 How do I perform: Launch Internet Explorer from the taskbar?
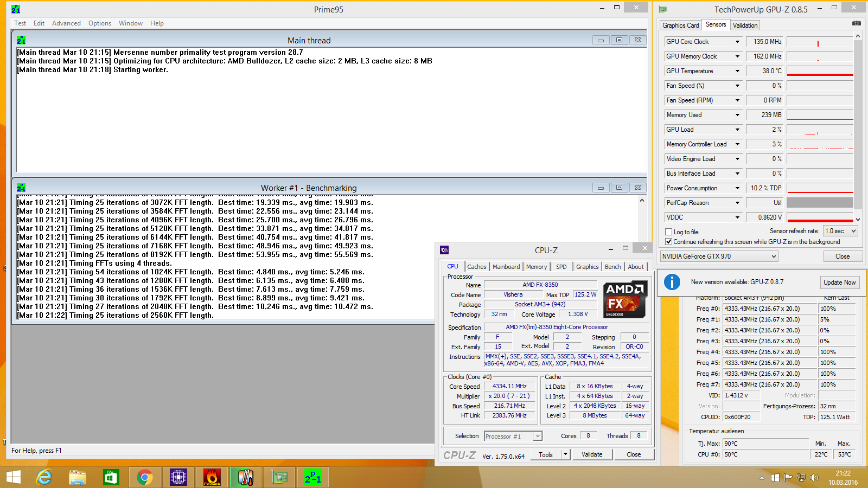click(44, 477)
